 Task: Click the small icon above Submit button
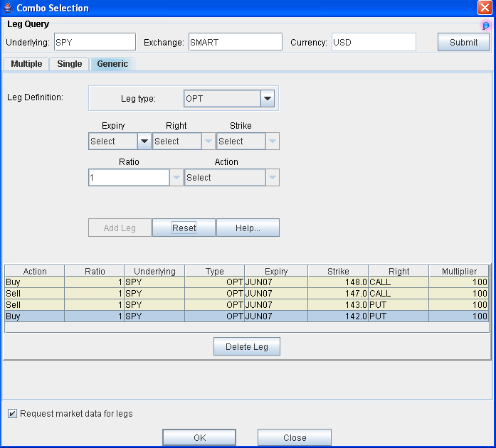pos(486,26)
